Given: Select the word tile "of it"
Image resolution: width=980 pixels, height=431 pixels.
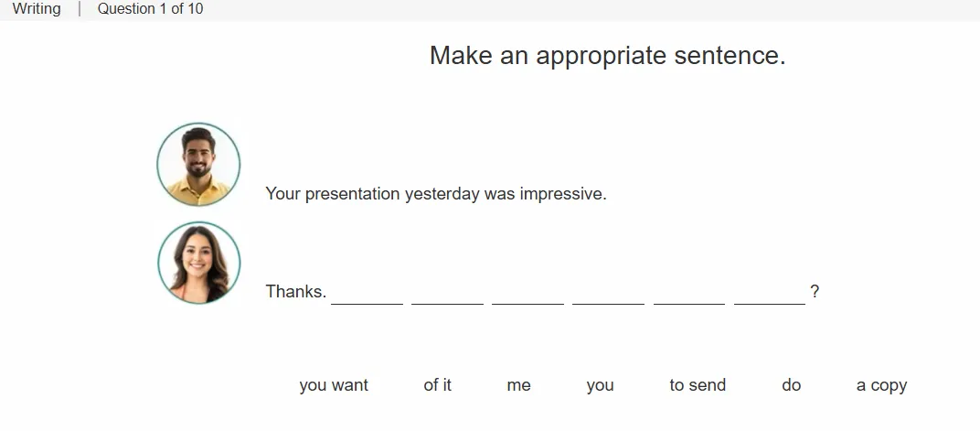Looking at the screenshot, I should pos(438,385).
